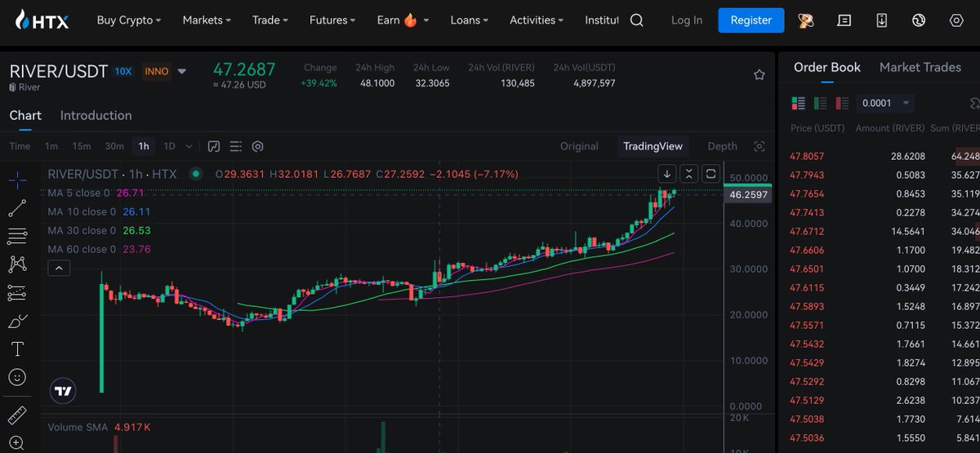Open the emoji sticker drawing tool
Image resolution: width=980 pixels, height=453 pixels.
pyautogui.click(x=17, y=377)
